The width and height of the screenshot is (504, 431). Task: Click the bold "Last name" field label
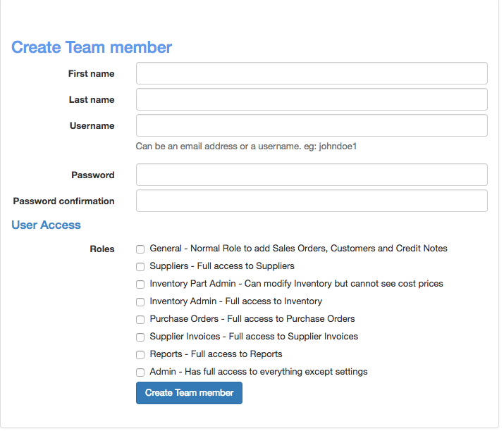pos(92,99)
